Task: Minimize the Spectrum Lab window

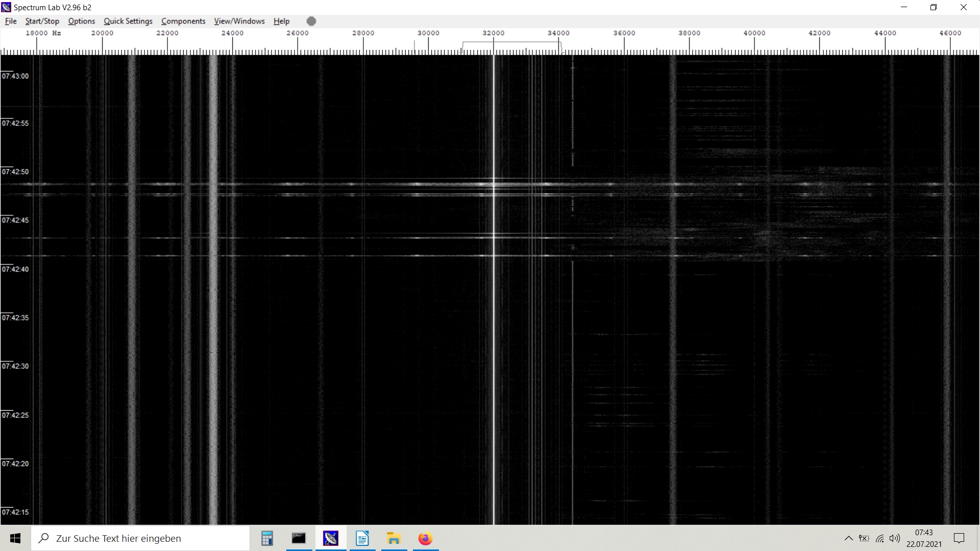Action: (x=904, y=7)
